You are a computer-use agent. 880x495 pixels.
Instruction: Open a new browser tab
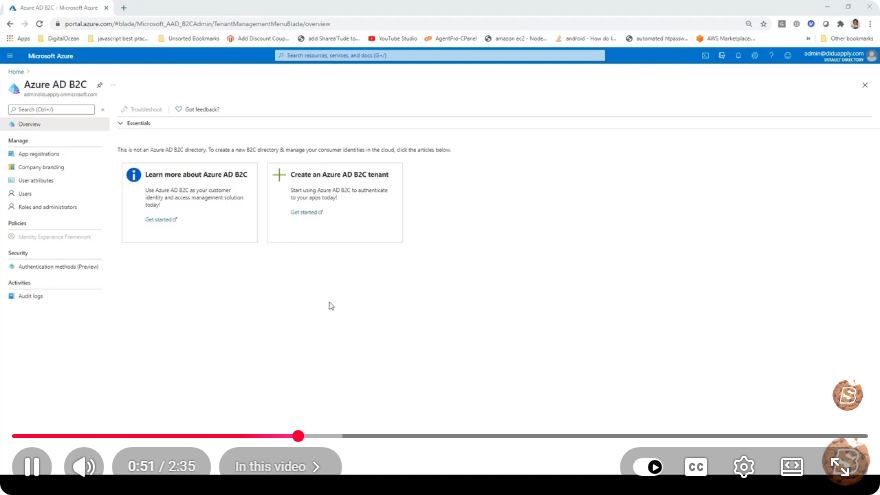pos(123,8)
